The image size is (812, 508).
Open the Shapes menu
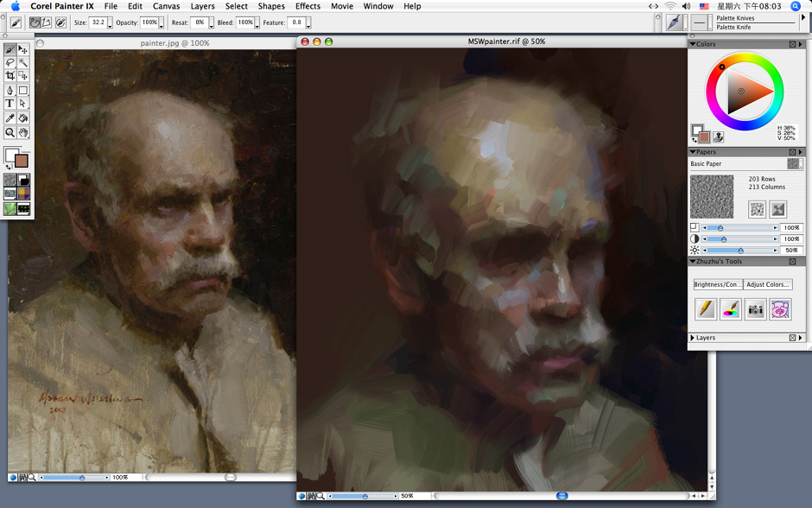coord(271,6)
